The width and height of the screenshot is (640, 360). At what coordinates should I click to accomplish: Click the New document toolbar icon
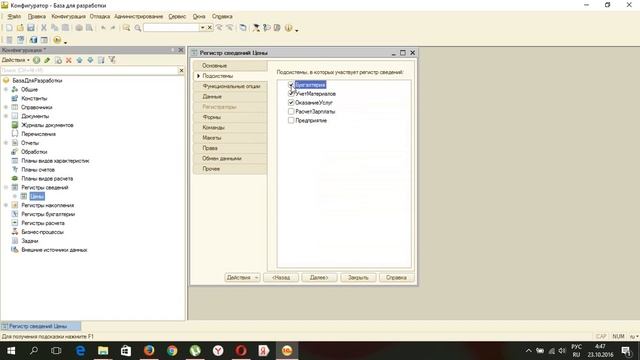pyautogui.click(x=9, y=28)
